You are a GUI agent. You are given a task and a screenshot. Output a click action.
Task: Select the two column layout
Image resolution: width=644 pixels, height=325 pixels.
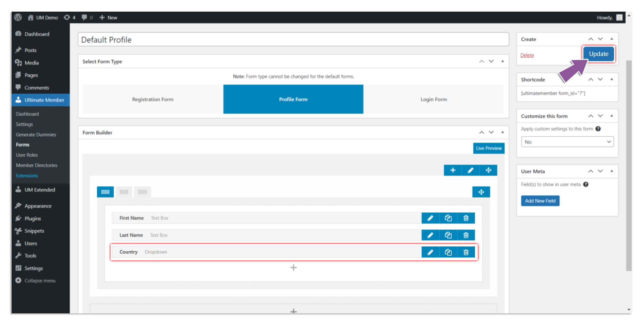pyautogui.click(x=124, y=192)
